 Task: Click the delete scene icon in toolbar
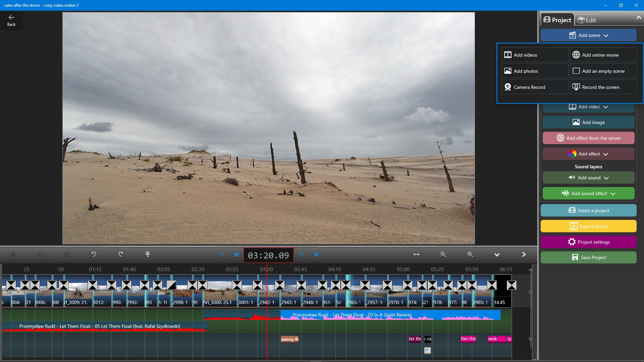[13, 254]
